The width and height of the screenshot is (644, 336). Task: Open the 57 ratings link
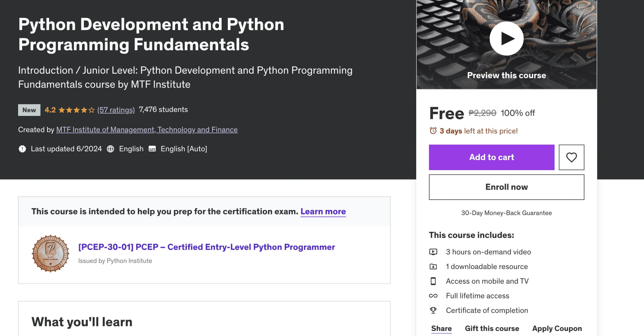116,110
